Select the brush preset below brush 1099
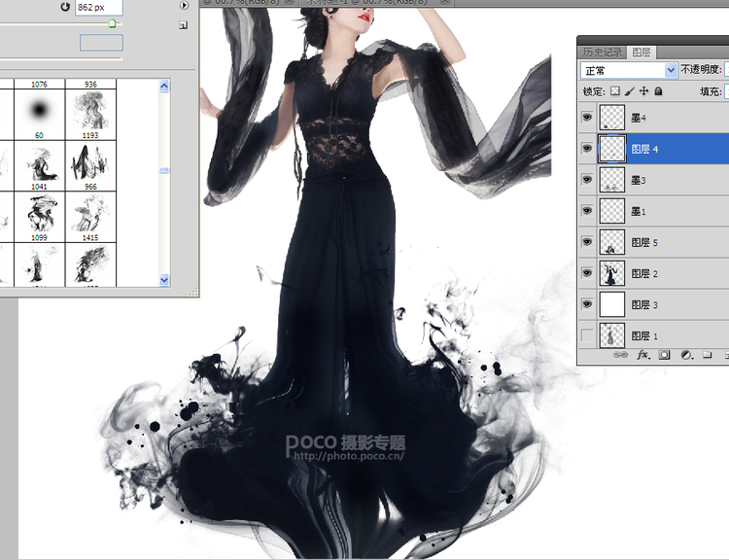729x560 pixels. [40, 264]
